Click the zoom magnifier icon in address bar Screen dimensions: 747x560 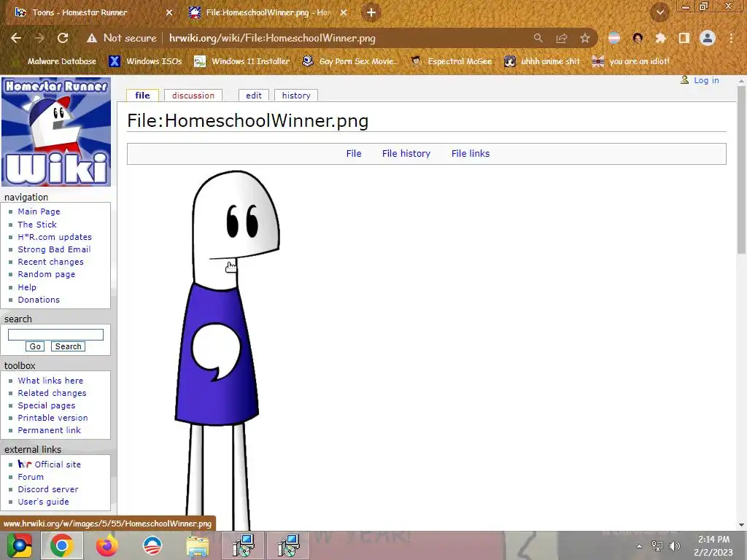538,38
